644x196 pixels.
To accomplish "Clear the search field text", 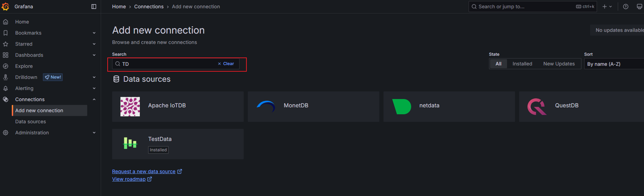I will (226, 64).
